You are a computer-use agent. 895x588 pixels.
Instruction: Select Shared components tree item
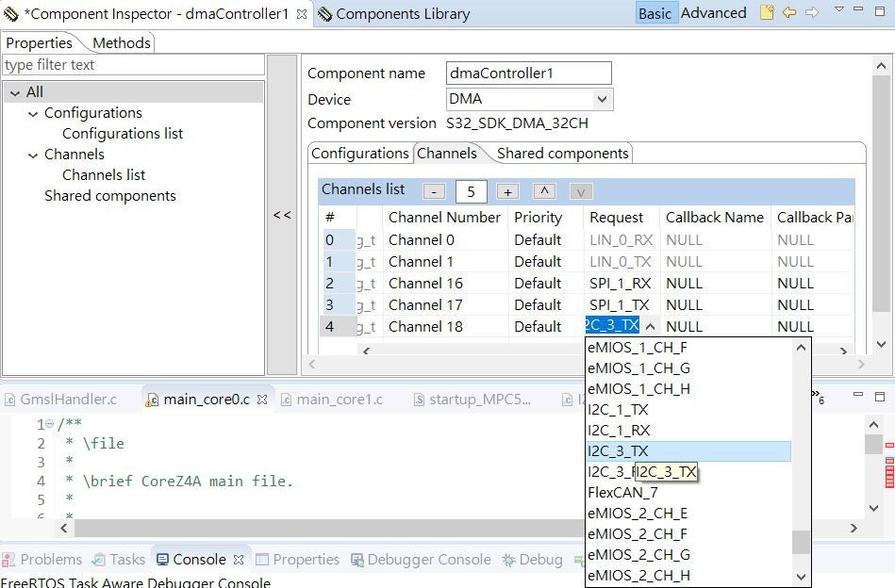tap(110, 196)
